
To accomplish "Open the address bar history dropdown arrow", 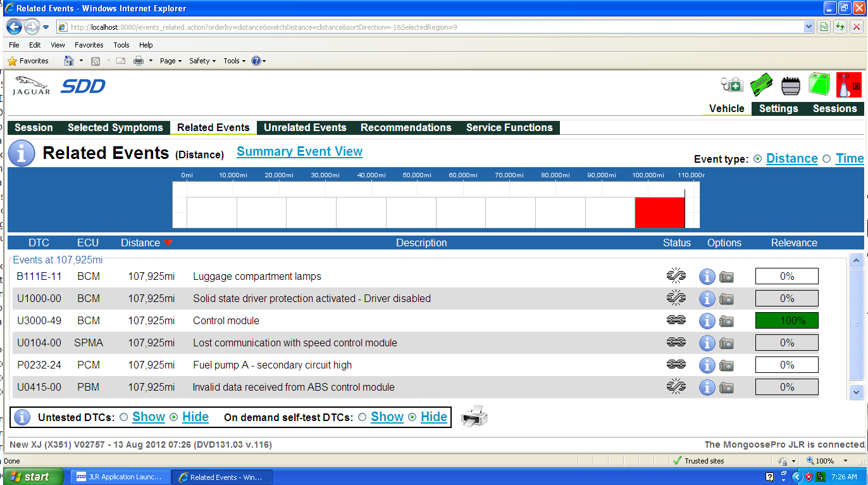I will (x=809, y=27).
